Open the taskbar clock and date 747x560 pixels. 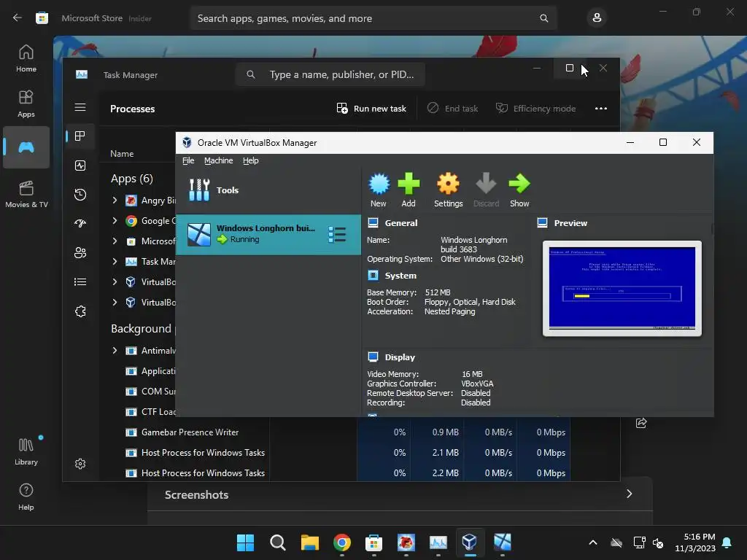point(695,542)
